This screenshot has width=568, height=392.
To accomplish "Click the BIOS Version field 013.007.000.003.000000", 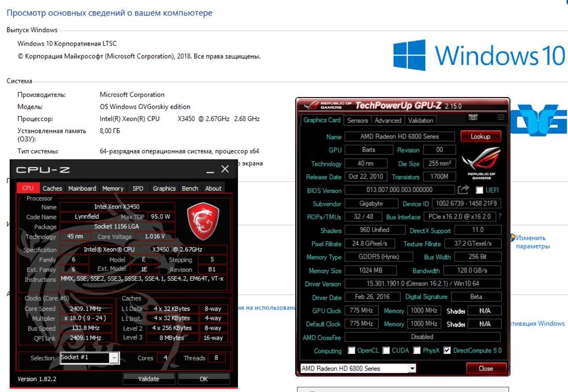I will [399, 190].
